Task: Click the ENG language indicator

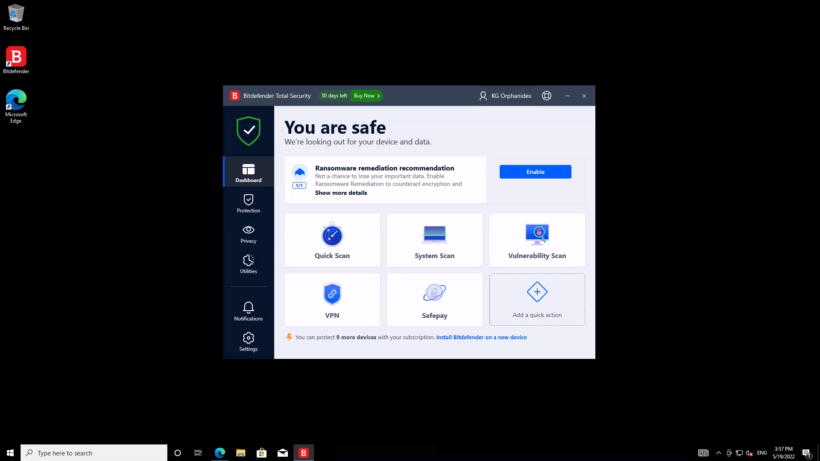Action: 762,453
